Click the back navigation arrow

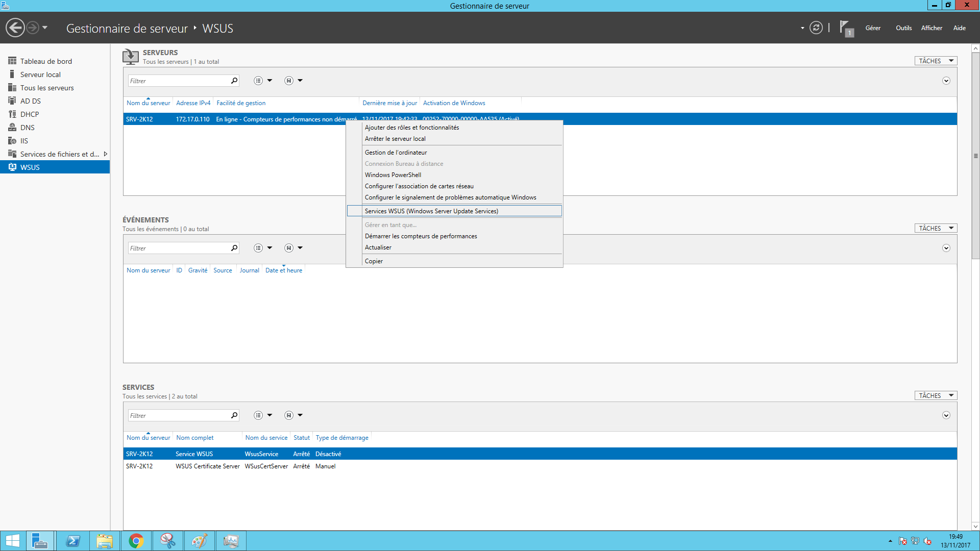click(15, 28)
